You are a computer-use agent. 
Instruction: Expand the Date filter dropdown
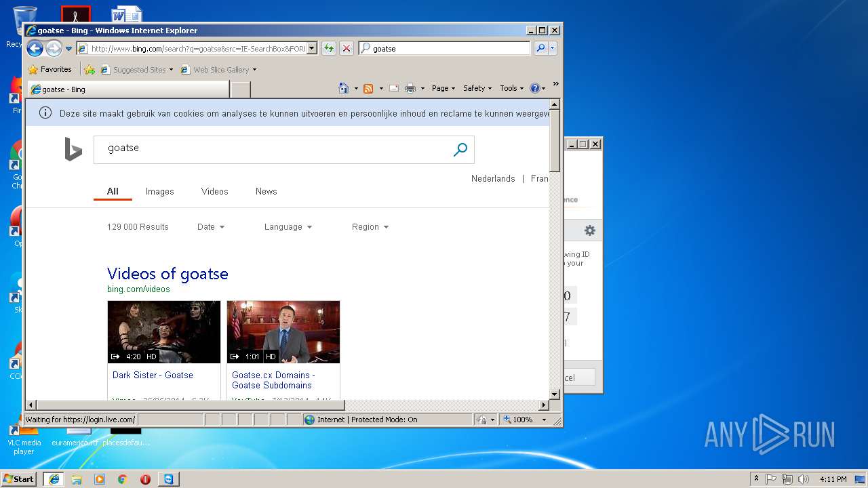click(x=211, y=227)
